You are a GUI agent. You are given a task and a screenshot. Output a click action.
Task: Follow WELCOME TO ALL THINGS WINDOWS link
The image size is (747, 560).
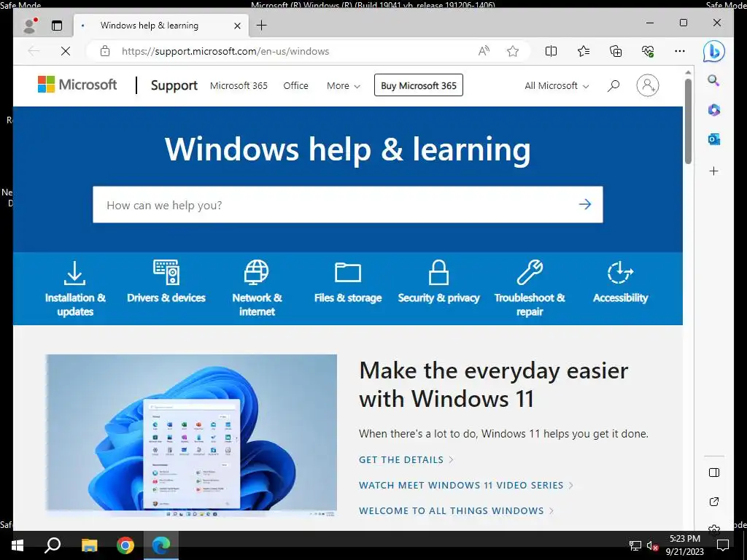click(x=456, y=510)
